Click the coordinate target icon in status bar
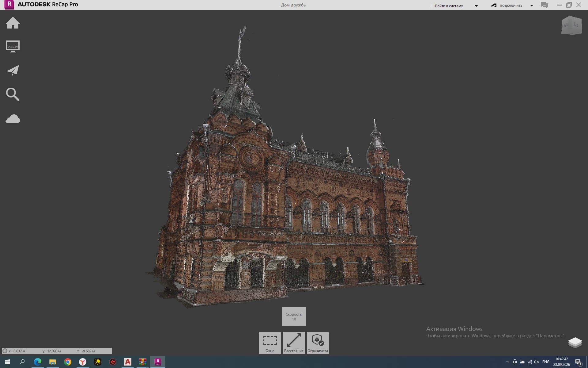This screenshot has height=368, width=588. [5, 351]
